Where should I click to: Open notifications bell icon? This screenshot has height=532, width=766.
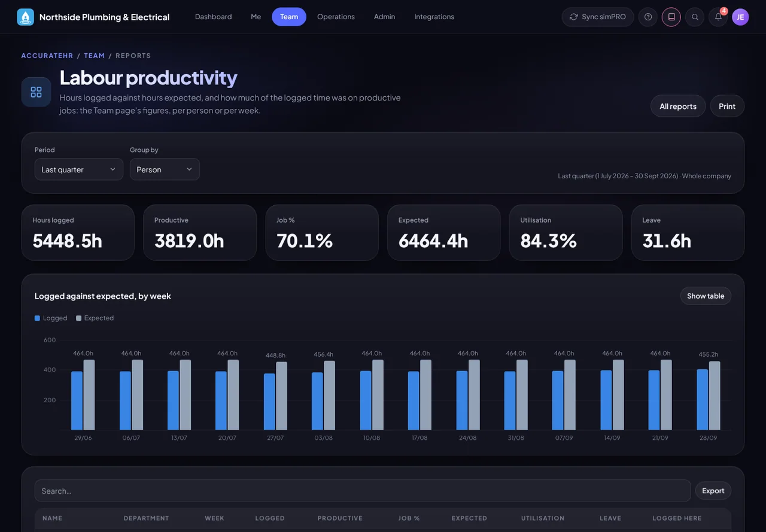coord(718,17)
